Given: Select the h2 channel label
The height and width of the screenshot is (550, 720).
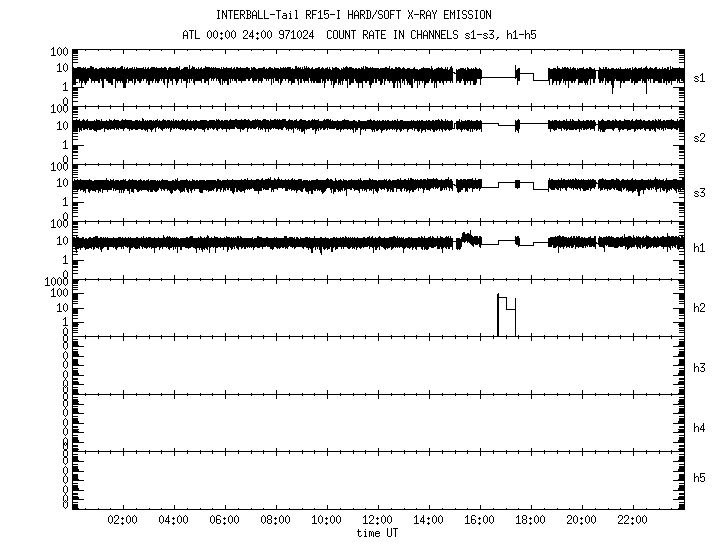Looking at the screenshot, I should [700, 308].
